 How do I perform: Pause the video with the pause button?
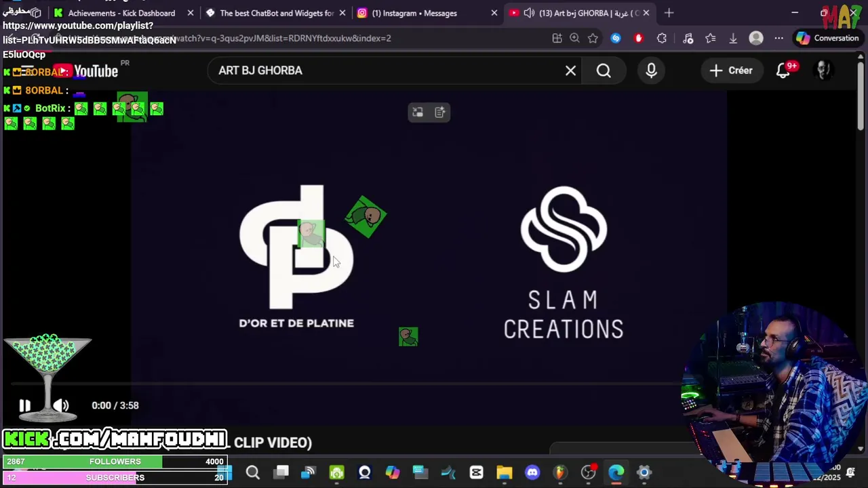[x=24, y=405]
